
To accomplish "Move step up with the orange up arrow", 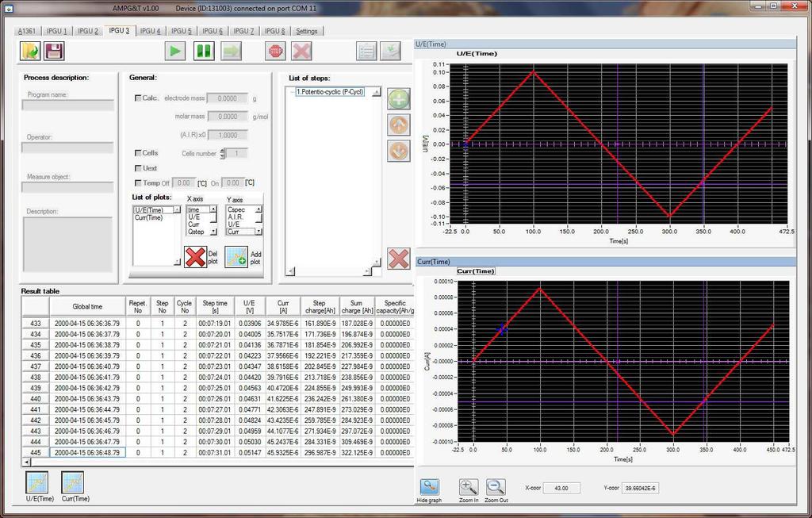I will (399, 125).
